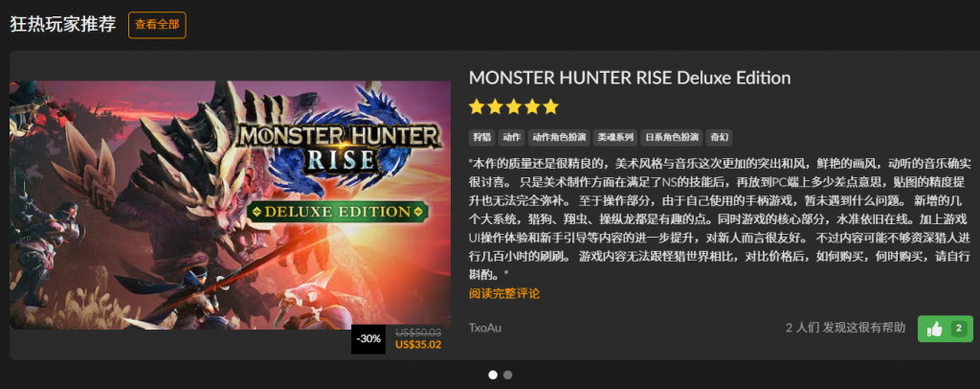The image size is (980, 389).
Task: Select the 动作 tag
Action: pos(513,138)
